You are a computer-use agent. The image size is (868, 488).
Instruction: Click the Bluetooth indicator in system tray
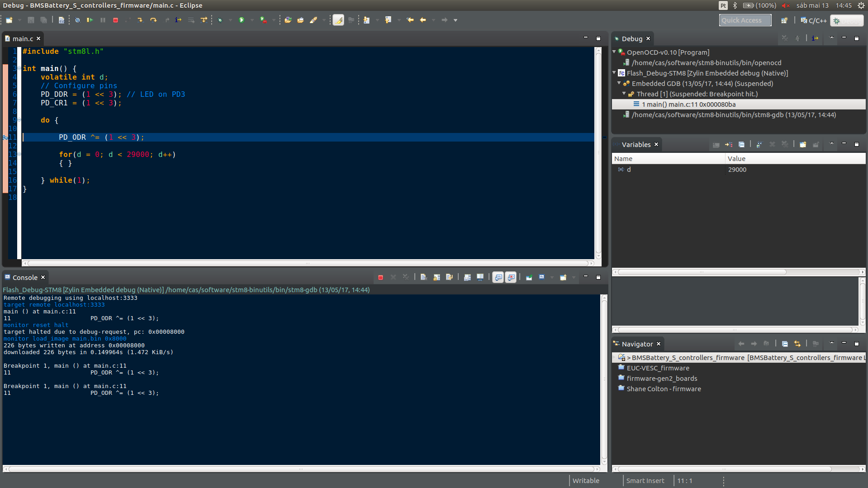coord(735,5)
